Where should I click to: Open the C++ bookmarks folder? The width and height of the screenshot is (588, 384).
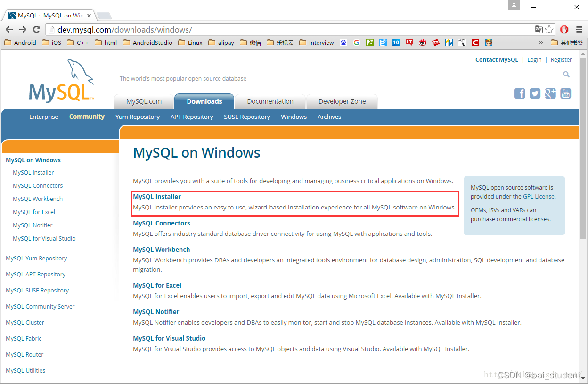(78, 42)
